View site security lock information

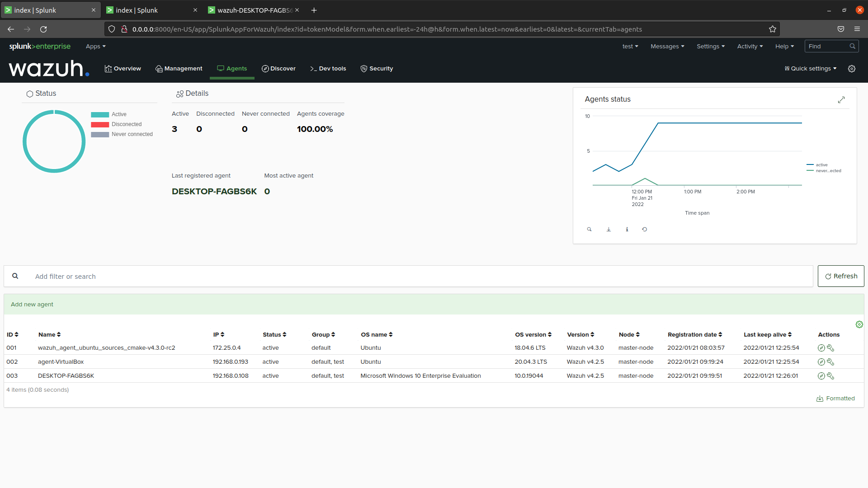click(124, 29)
